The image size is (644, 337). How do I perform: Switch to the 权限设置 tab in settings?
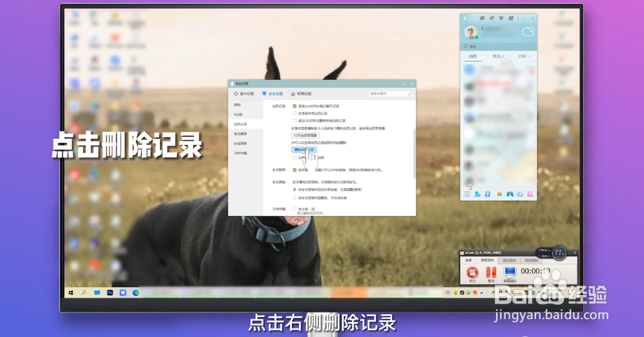pos(302,93)
